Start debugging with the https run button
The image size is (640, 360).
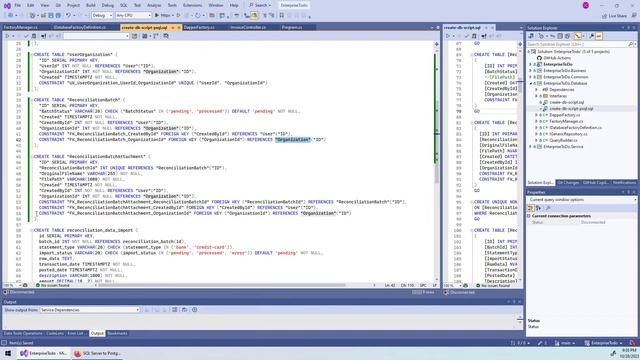pos(163,15)
